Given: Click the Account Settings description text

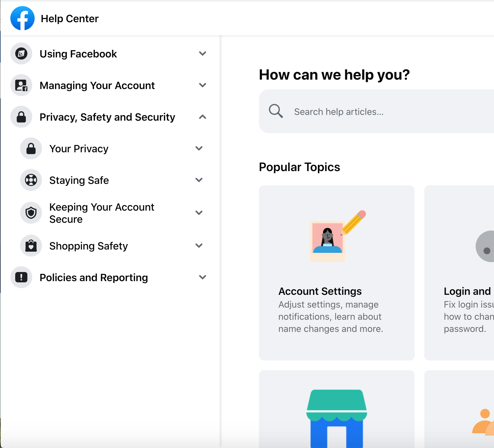Looking at the screenshot, I should 331,317.
